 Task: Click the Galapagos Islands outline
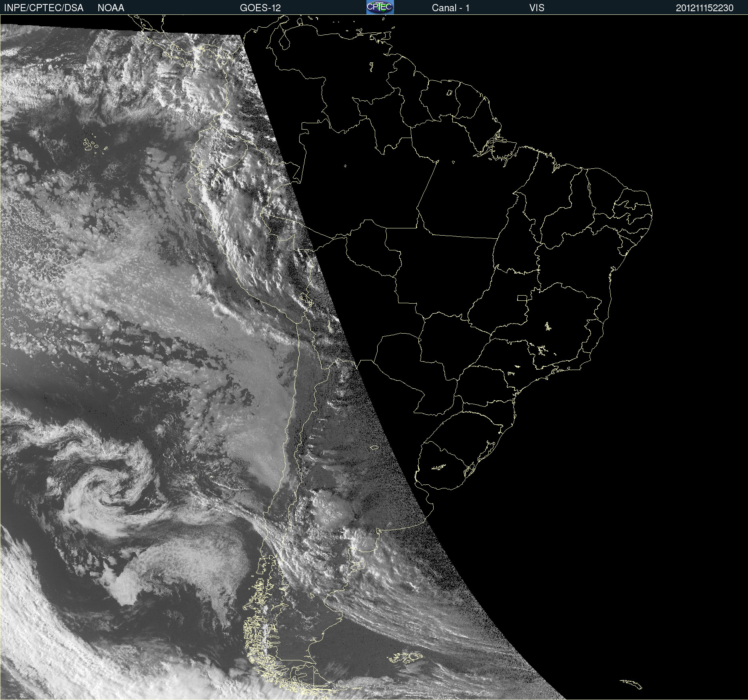(x=95, y=144)
